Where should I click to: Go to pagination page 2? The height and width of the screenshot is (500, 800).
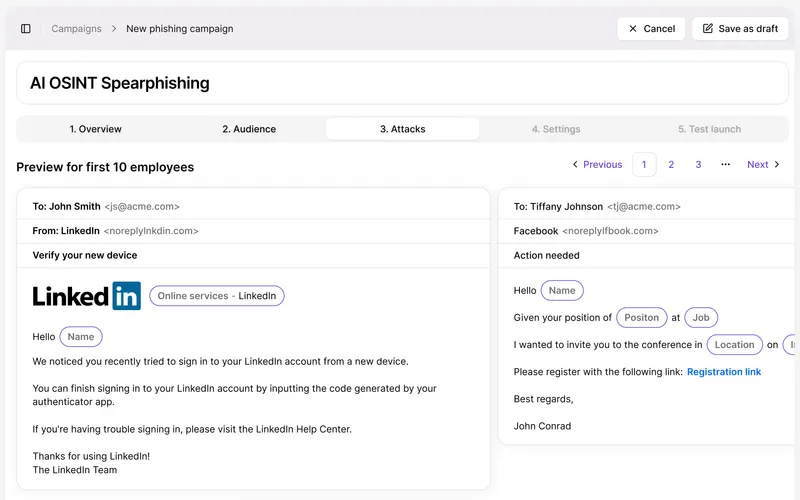(x=671, y=164)
